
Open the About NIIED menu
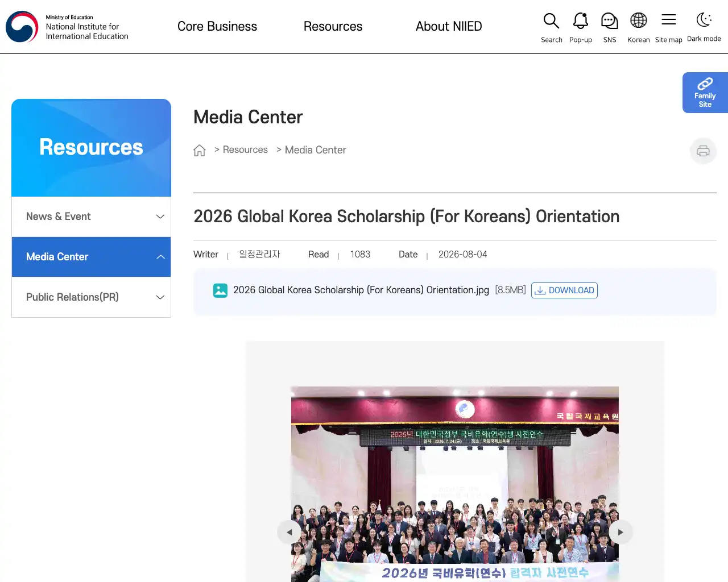[449, 26]
